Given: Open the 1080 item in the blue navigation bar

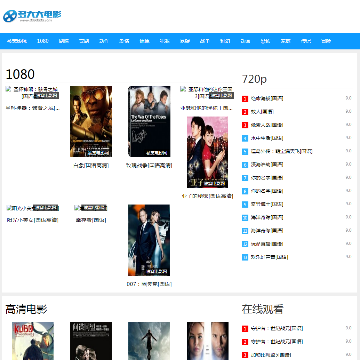Looking at the screenshot, I should 43,41.
